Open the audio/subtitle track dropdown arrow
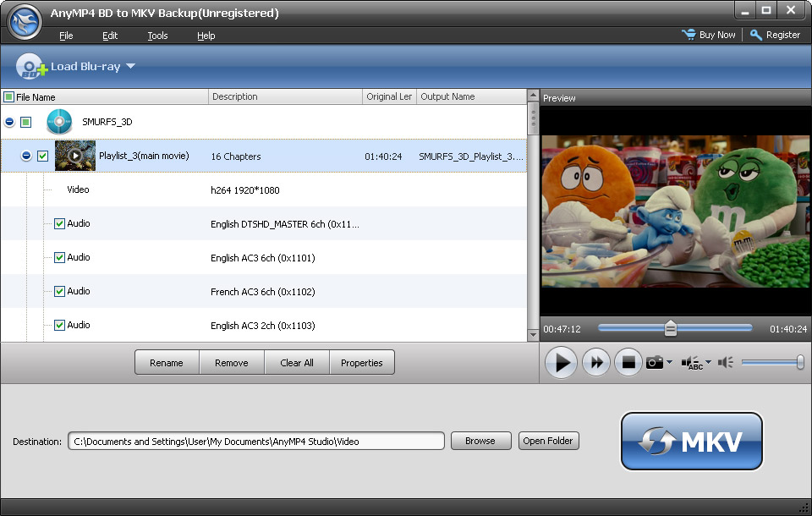The width and height of the screenshot is (812, 516). coord(709,361)
